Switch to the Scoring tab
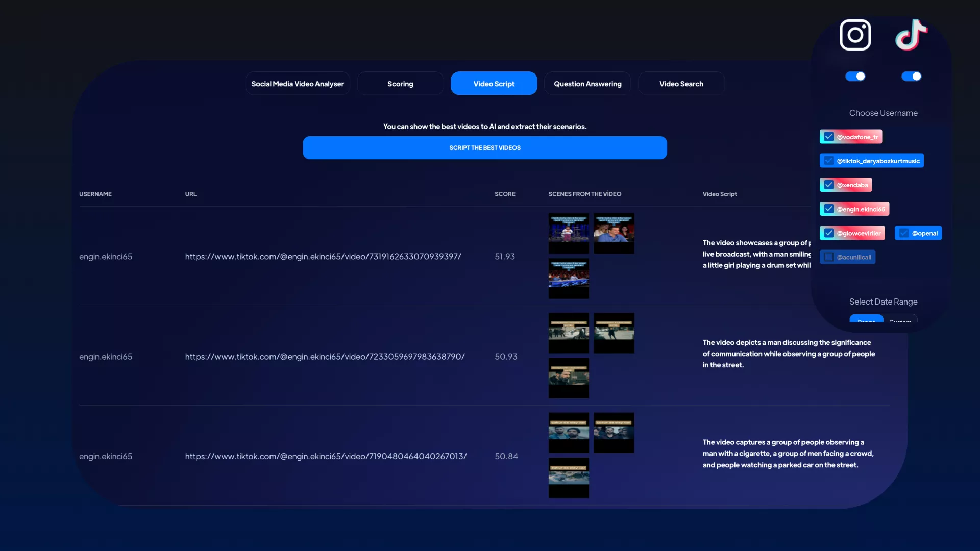The image size is (980, 551). pyautogui.click(x=400, y=84)
